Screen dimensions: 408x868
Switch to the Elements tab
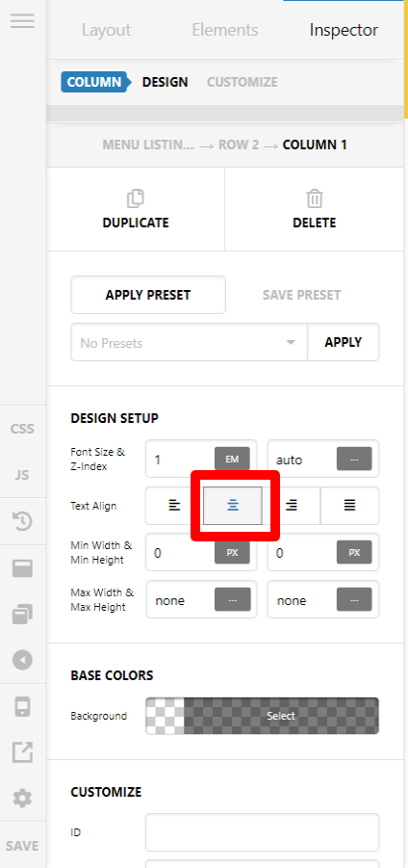pos(225,30)
